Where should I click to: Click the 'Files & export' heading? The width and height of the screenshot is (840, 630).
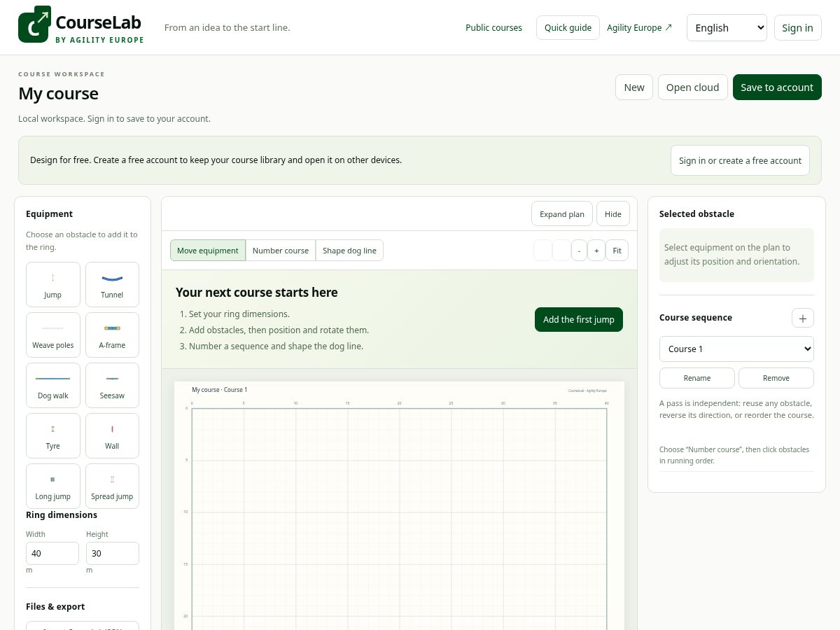[x=55, y=607]
